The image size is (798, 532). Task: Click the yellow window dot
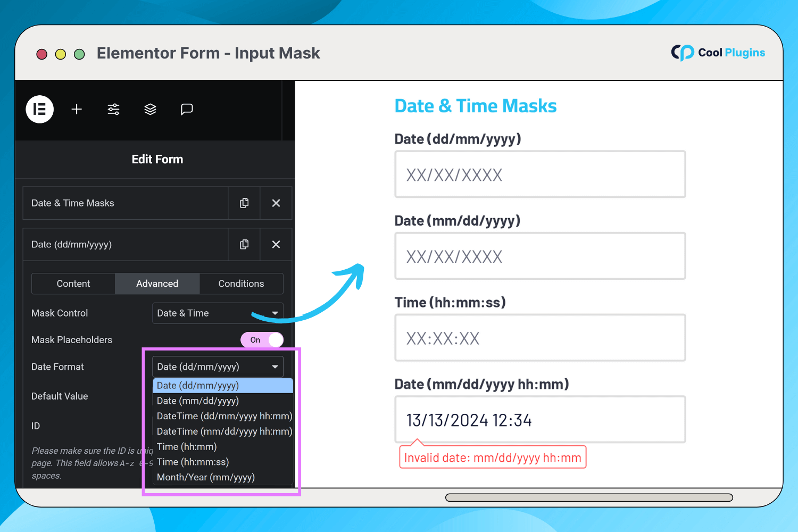click(61, 54)
